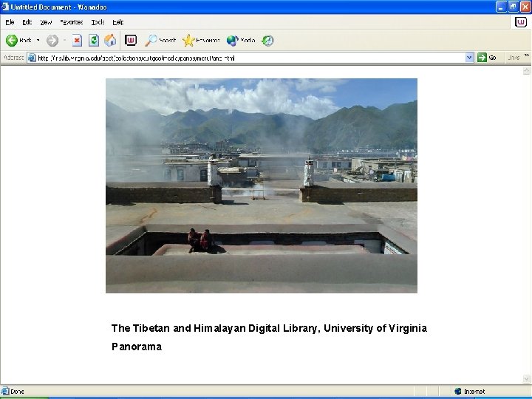Open the Back button history dropdown arrow
Image resolution: width=532 pixels, height=399 pixels.
coord(38,40)
